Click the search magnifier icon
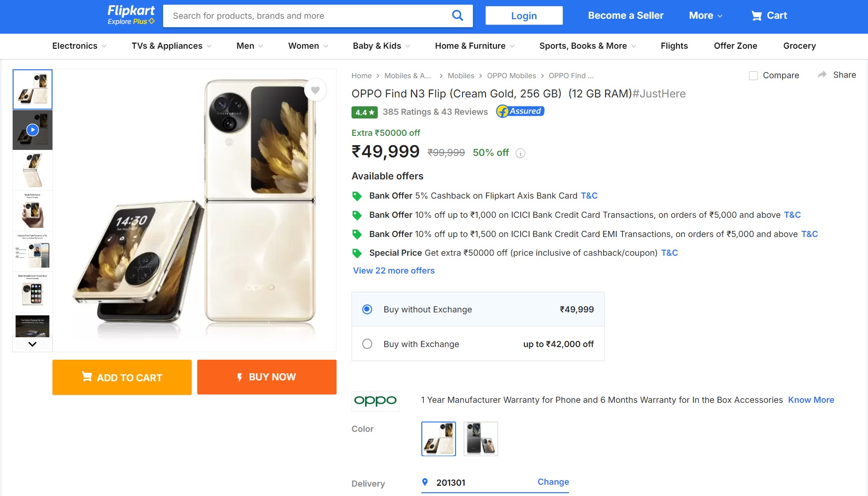868x496 pixels. point(457,16)
